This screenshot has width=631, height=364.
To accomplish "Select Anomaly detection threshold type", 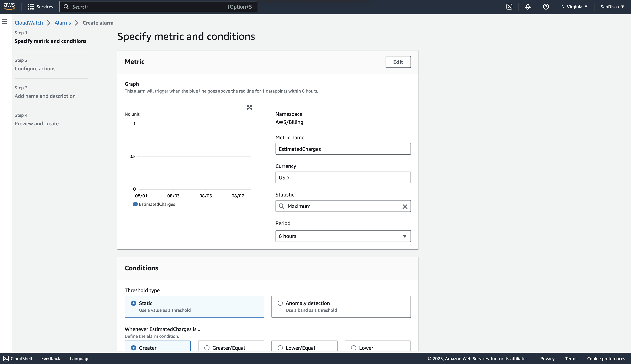I will pyautogui.click(x=280, y=303).
